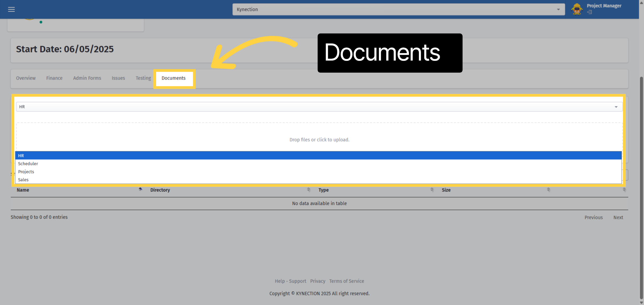
Task: Click the HR directory select box
Action: click(319, 107)
